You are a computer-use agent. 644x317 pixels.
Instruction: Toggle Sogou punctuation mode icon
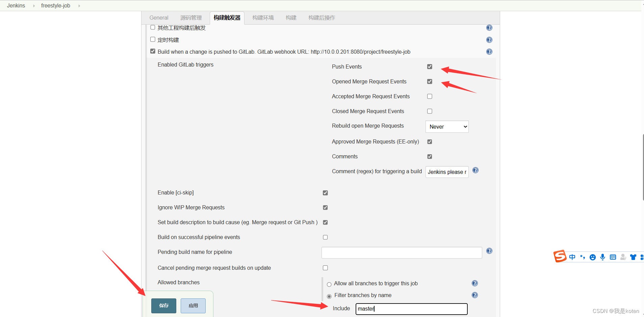click(x=582, y=257)
